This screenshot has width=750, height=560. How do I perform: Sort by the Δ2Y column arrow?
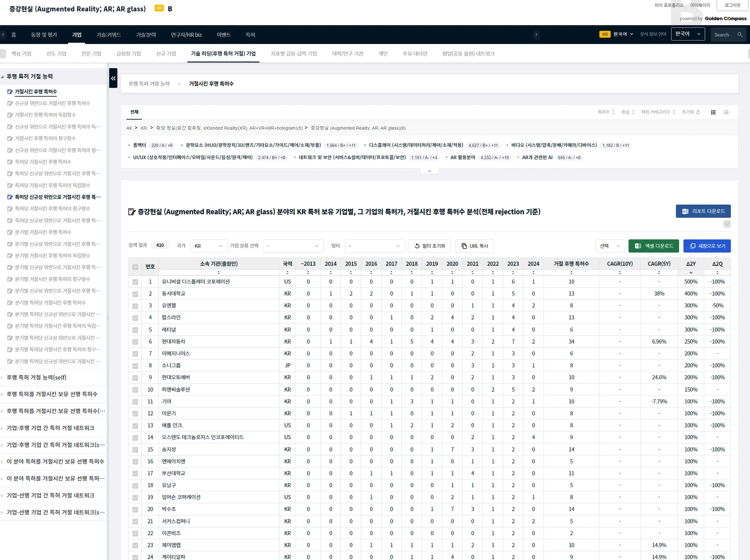(691, 273)
